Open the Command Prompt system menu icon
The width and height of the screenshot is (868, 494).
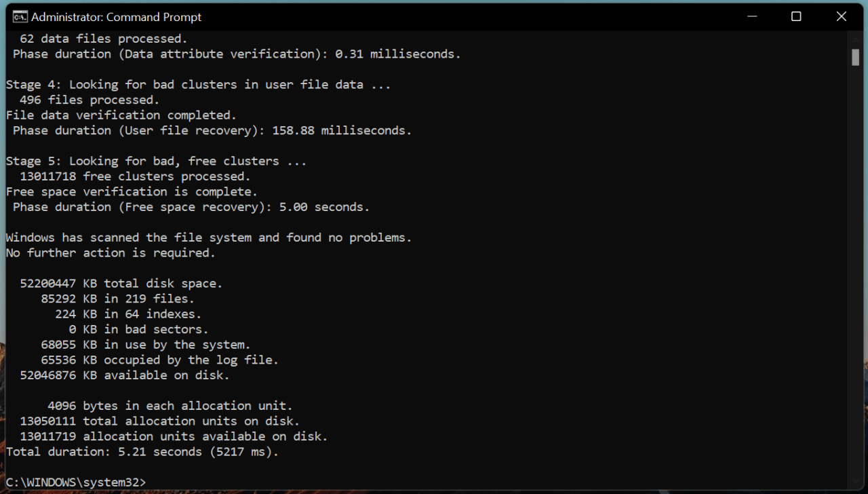pyautogui.click(x=20, y=17)
